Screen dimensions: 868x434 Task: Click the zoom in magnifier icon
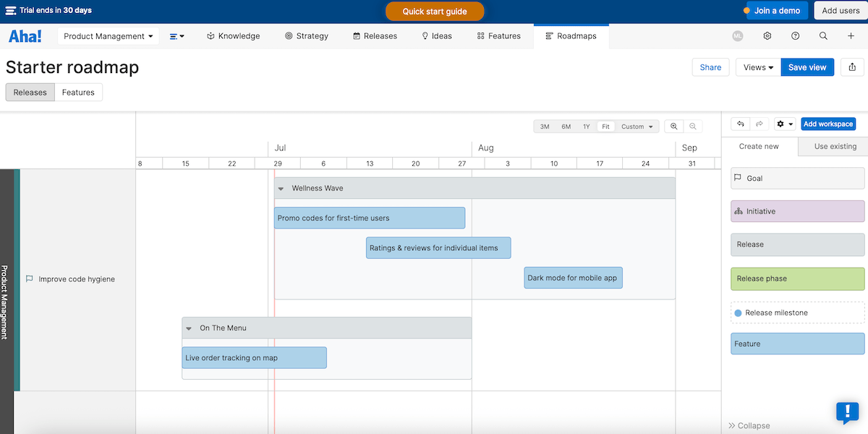click(674, 127)
